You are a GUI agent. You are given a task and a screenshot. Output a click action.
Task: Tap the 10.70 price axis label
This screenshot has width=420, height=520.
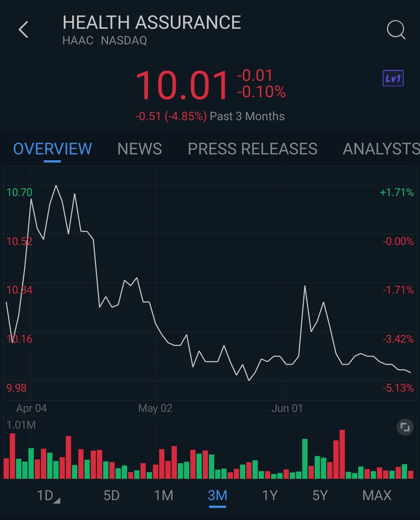(x=19, y=192)
